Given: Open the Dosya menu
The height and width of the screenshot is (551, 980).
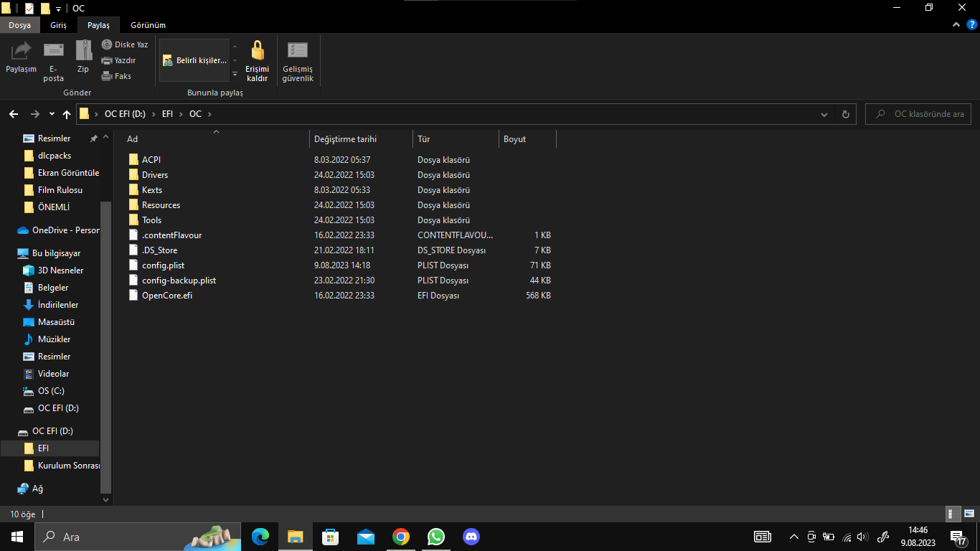Looking at the screenshot, I should click(19, 25).
